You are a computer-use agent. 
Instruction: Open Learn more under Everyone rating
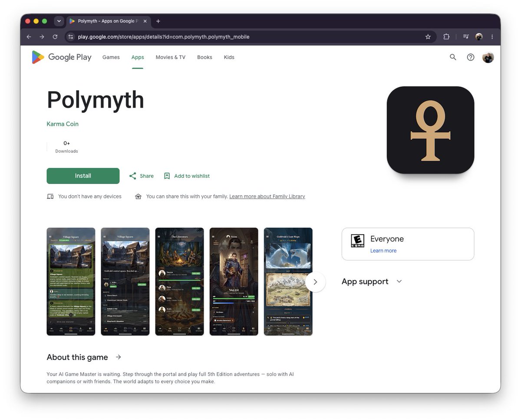(383, 251)
